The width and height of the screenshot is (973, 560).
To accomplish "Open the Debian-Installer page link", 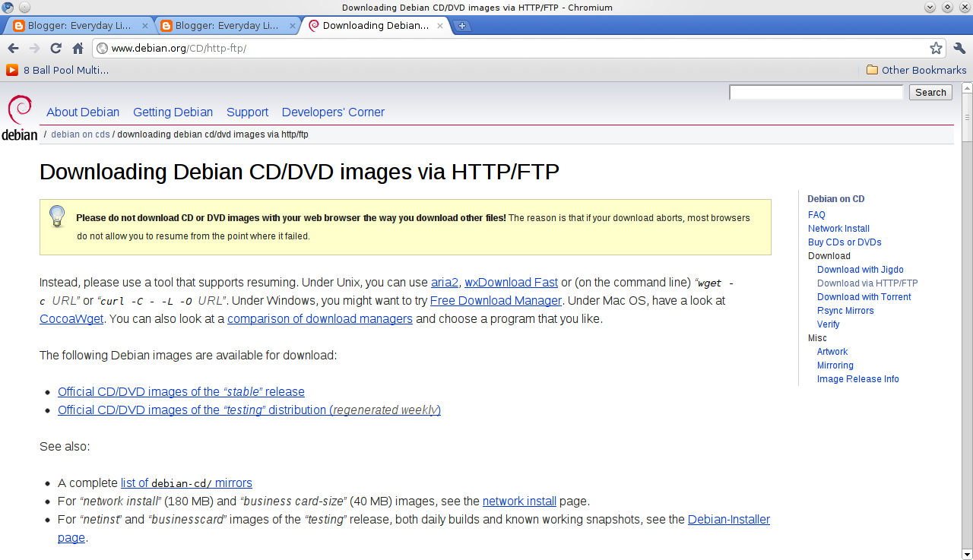I will (x=728, y=520).
